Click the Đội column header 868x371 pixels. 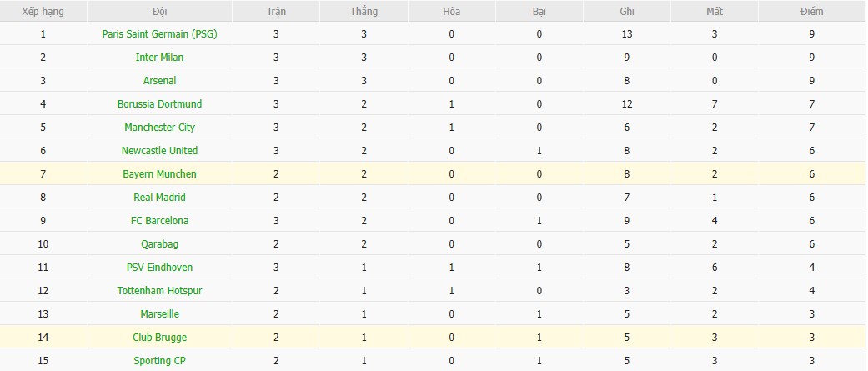pos(159,12)
